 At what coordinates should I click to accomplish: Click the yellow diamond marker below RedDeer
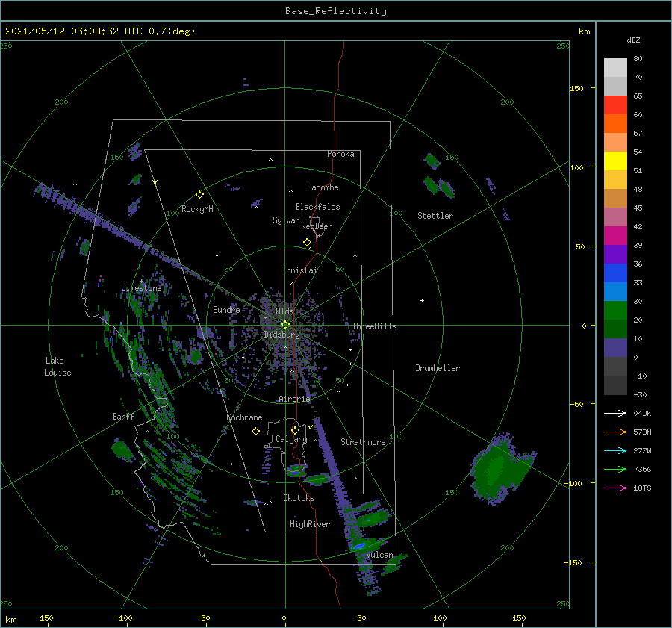[307, 243]
